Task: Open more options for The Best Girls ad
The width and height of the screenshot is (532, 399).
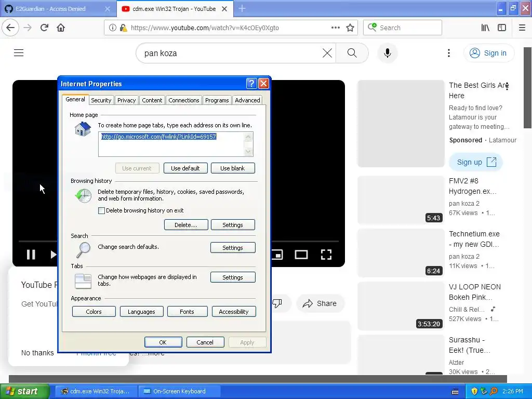Action: tap(507, 86)
